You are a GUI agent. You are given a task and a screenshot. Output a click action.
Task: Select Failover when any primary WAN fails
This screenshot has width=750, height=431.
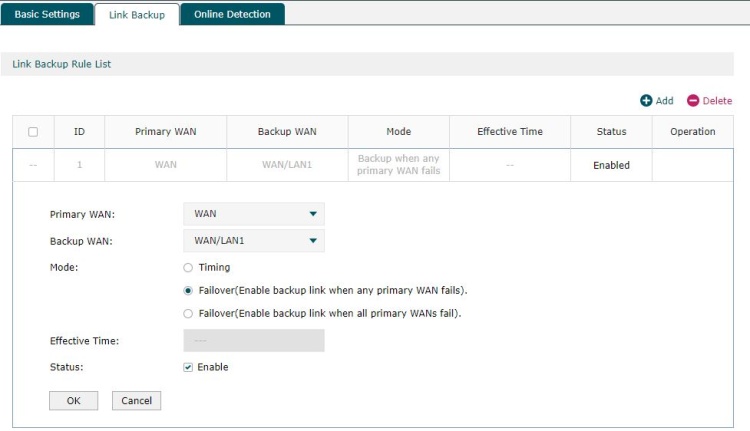pyautogui.click(x=188, y=290)
